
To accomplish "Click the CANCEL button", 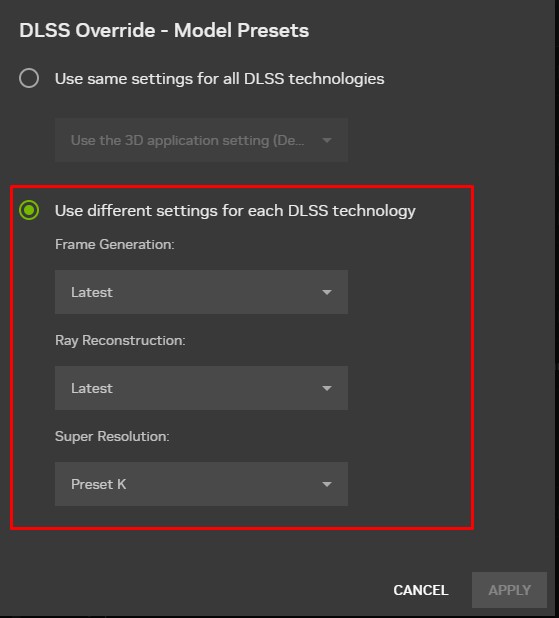I will pyautogui.click(x=421, y=590).
